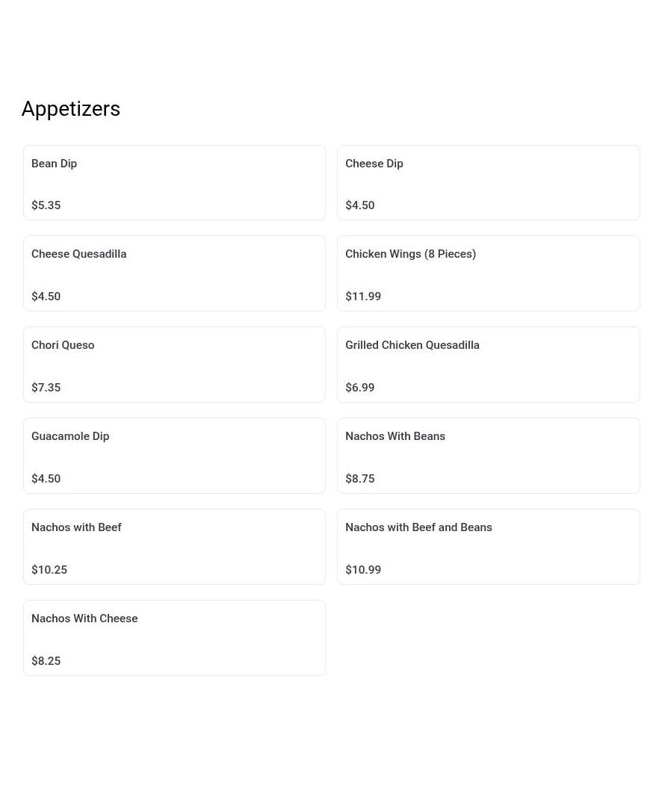Choose the Cheese Quesadilla appetizer
The width and height of the screenshot is (665, 812).
tap(174, 273)
